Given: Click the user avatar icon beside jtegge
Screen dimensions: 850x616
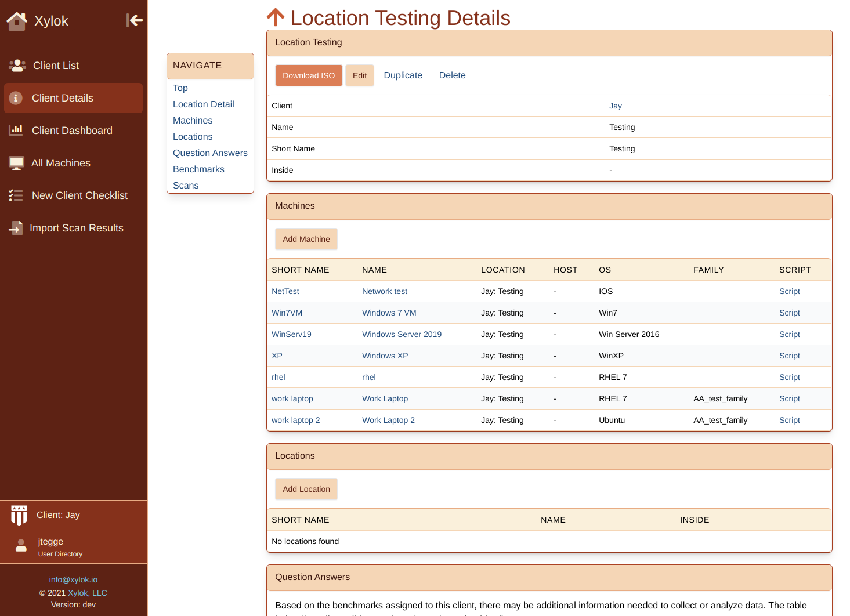Looking at the screenshot, I should click(21, 545).
